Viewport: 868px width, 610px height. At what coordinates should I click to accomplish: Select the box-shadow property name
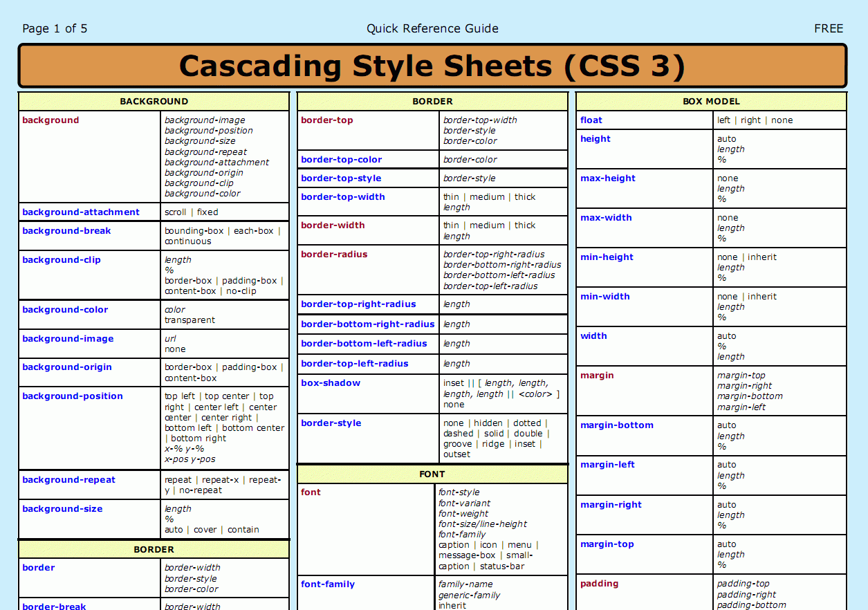point(330,382)
